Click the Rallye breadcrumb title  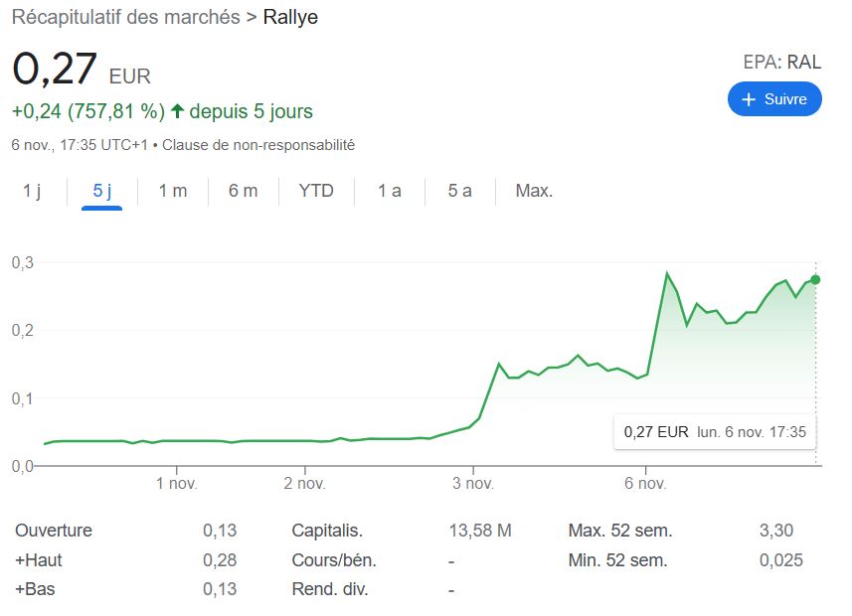pos(290,17)
